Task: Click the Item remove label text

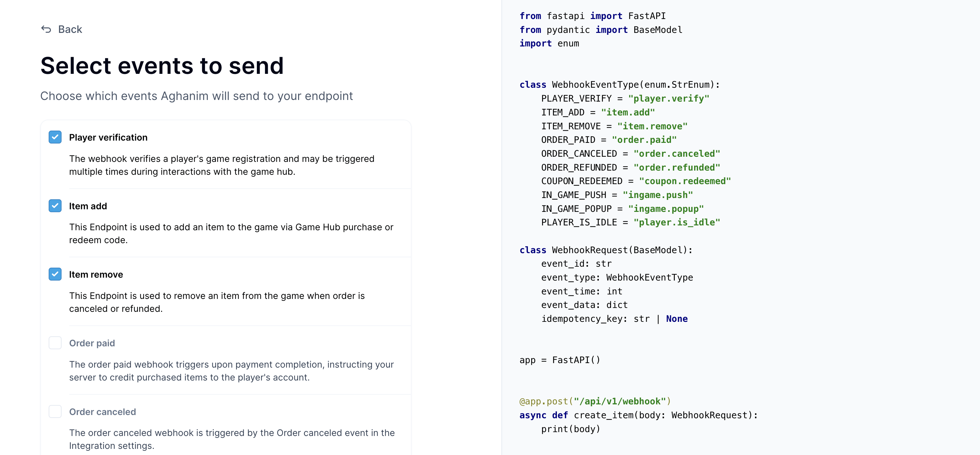Action: tap(96, 274)
